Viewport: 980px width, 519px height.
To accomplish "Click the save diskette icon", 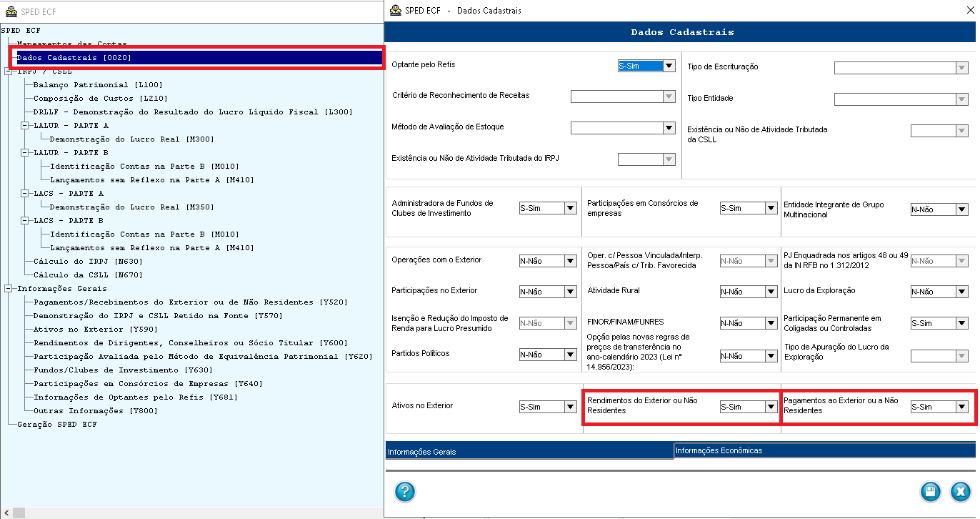I will click(930, 491).
